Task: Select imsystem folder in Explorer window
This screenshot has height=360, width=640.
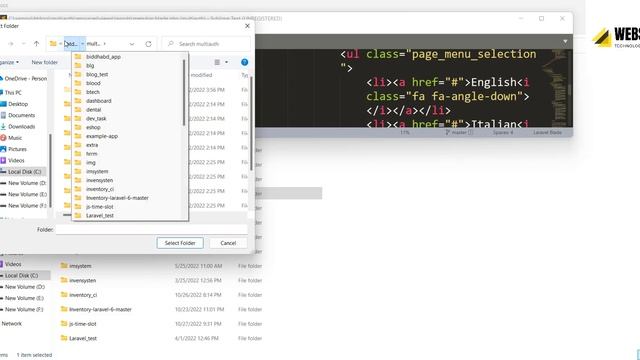Action: coord(80,266)
